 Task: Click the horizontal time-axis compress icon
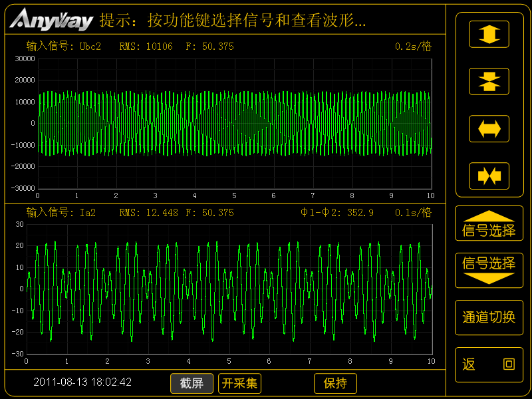coord(489,176)
